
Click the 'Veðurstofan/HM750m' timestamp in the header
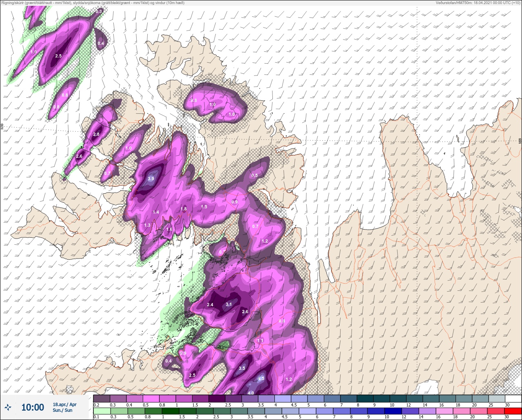(478, 3)
